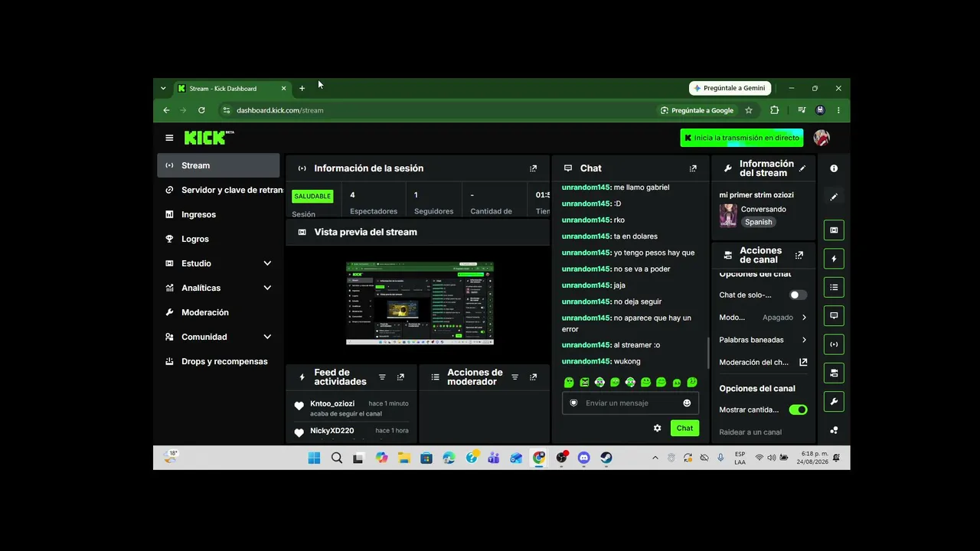The height and width of the screenshot is (551, 980).
Task: Expand the Comunidad sidebar section
Action: pyautogui.click(x=267, y=337)
